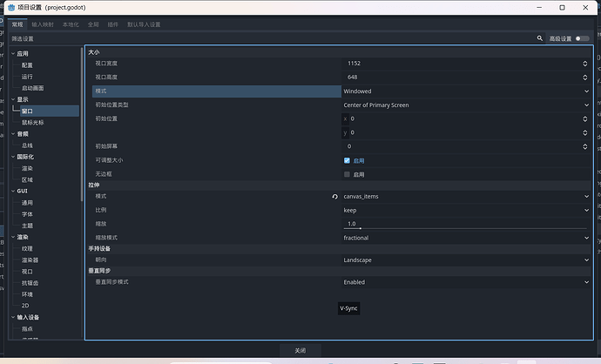Open the Landscape orientation dropdown
Screen dimensions: 601x364
(x=466, y=260)
